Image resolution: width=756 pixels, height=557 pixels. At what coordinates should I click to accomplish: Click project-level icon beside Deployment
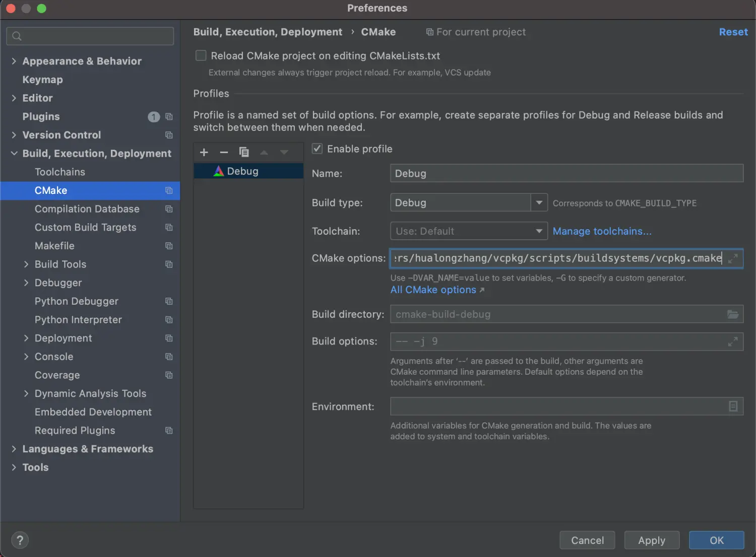pyautogui.click(x=169, y=338)
